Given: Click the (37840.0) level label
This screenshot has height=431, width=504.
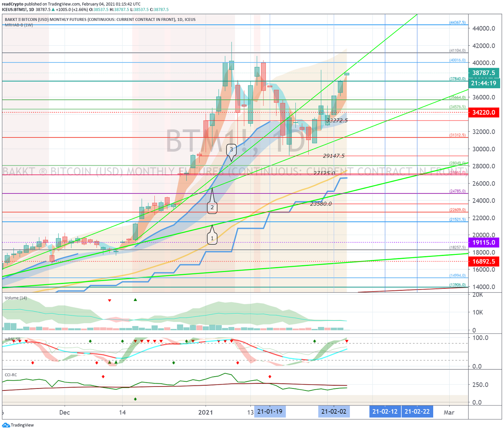Looking at the screenshot, I should coord(457,79).
